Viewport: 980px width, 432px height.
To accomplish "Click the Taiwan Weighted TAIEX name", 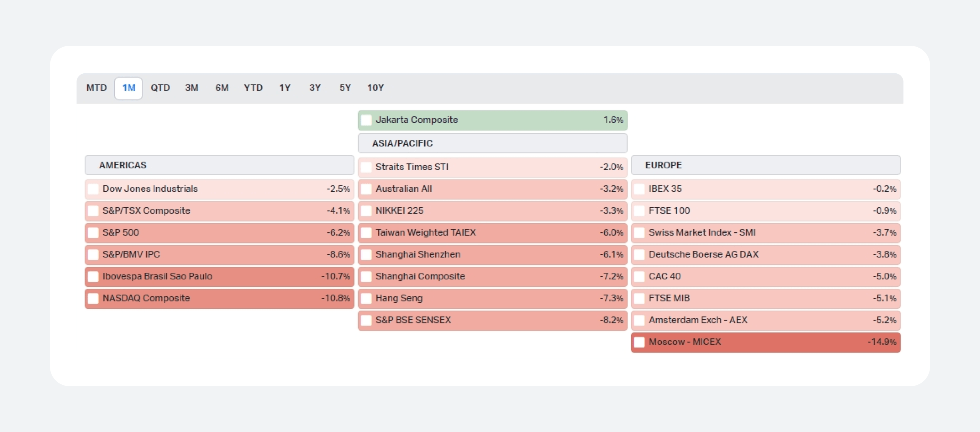I will pyautogui.click(x=426, y=233).
